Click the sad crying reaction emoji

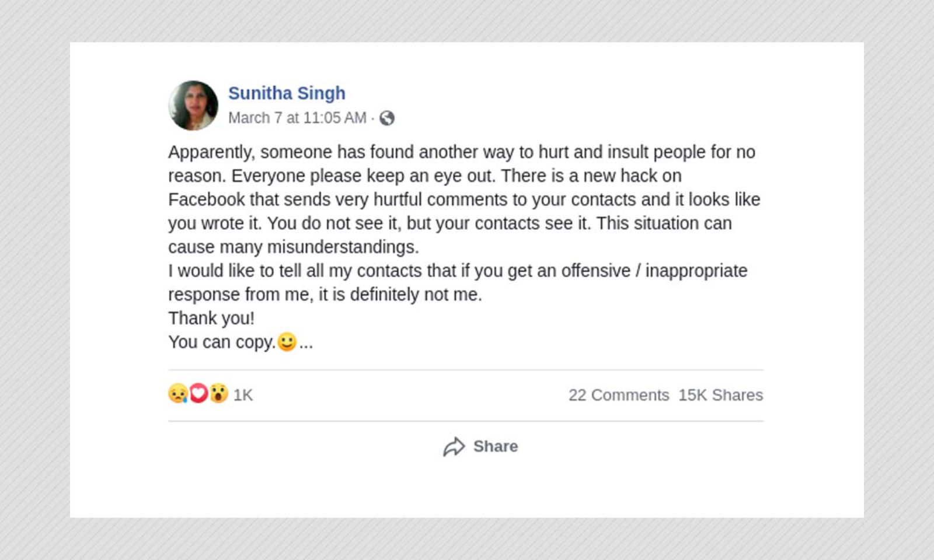tap(178, 394)
